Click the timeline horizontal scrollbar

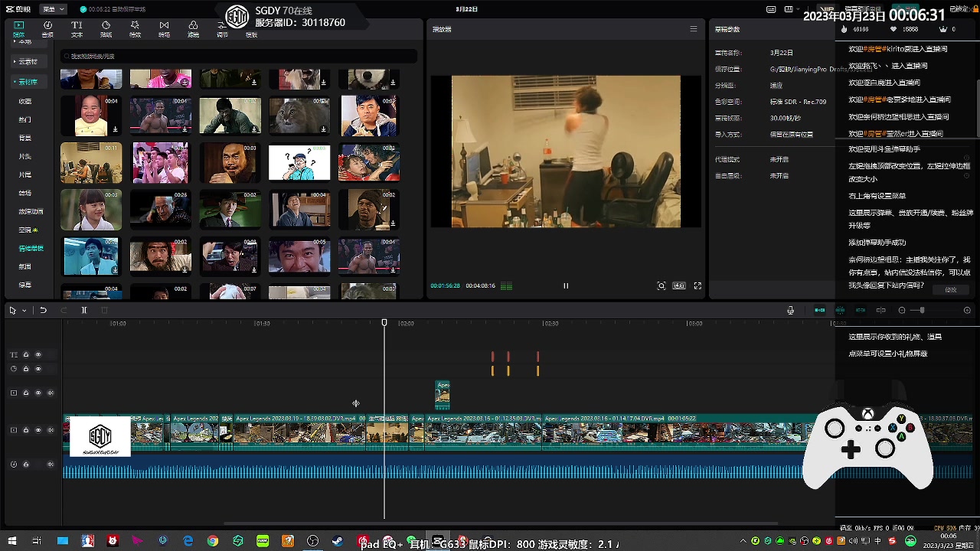(x=501, y=523)
